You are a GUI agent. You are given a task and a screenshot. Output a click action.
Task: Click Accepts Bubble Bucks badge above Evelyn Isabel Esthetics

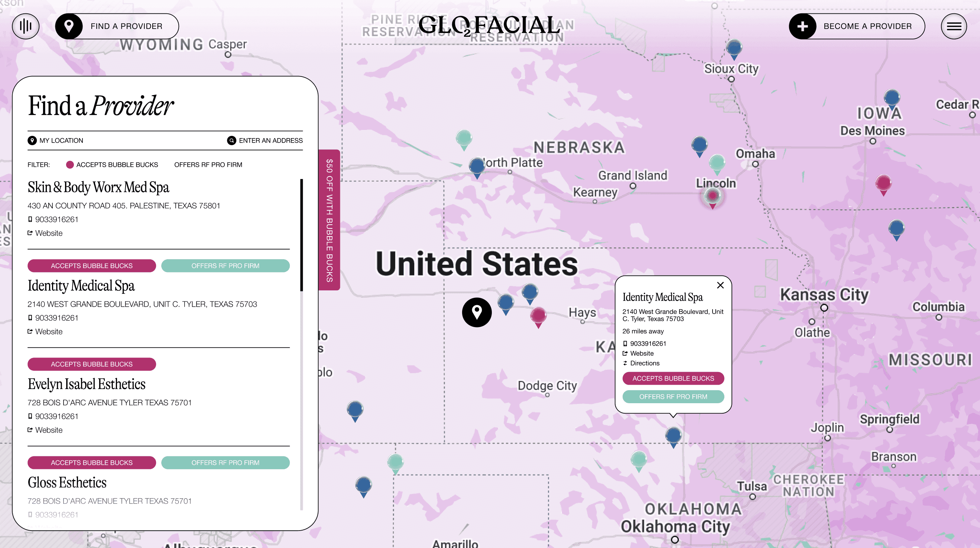click(x=92, y=364)
